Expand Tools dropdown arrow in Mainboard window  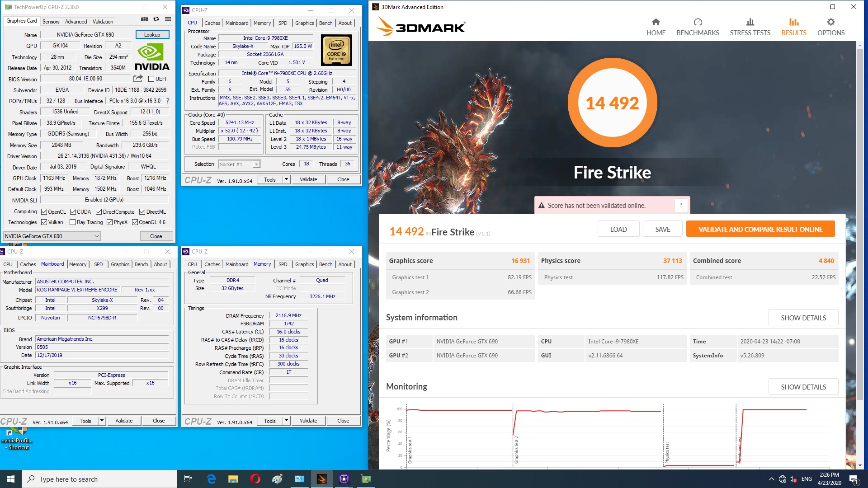point(102,421)
